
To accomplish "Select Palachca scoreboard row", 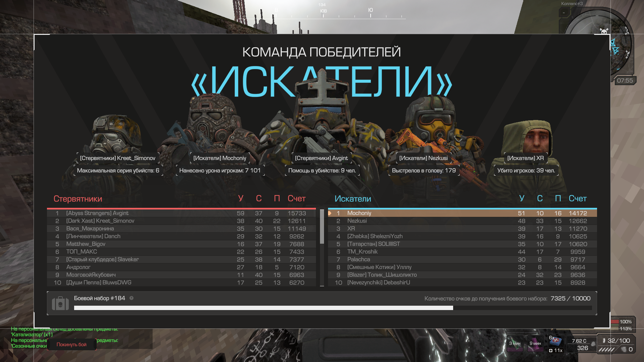I will tap(463, 259).
